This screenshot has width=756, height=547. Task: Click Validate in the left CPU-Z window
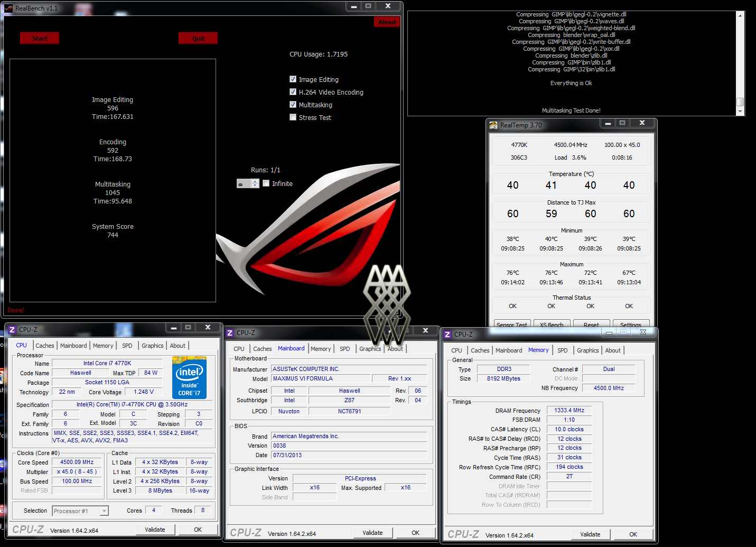coord(155,530)
